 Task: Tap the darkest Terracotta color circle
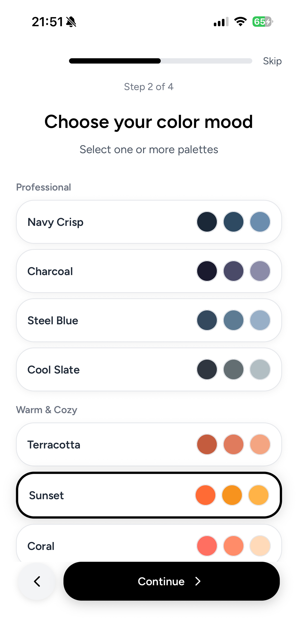coord(207,444)
